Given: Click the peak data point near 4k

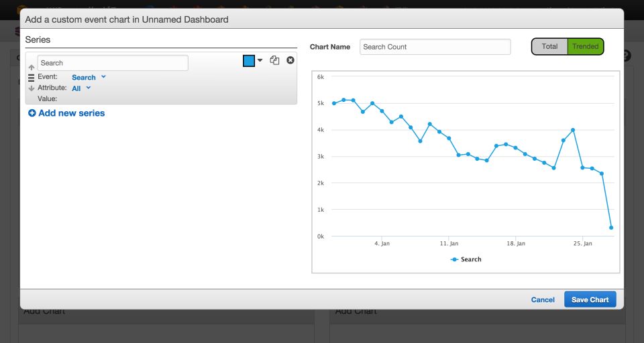Looking at the screenshot, I should point(573,130).
